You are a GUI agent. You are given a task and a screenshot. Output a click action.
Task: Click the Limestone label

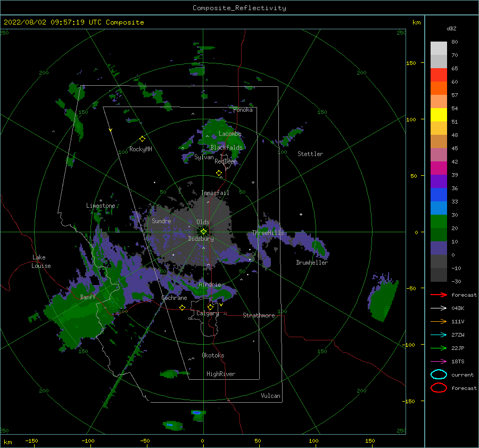coord(101,206)
